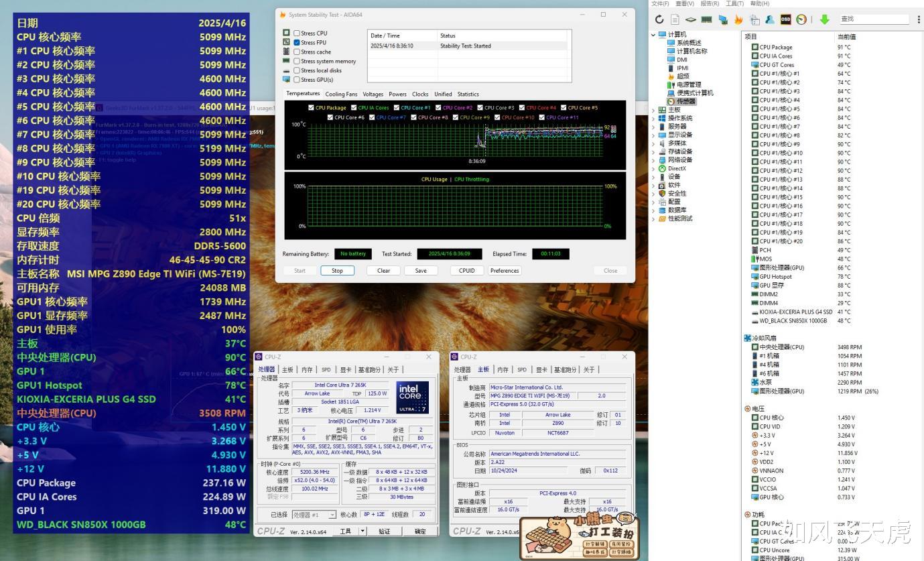Open the OSD panel toolbar icon
Image resolution: width=924 pixels, height=561 pixels.
click(x=785, y=19)
